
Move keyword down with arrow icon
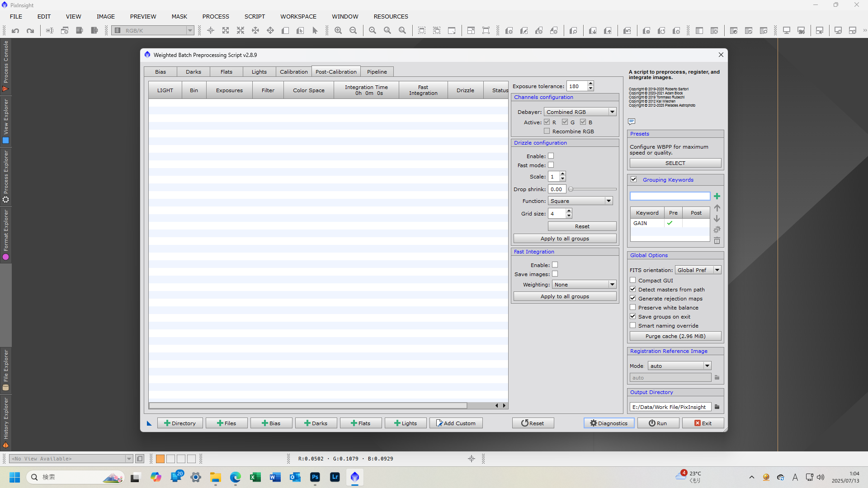click(x=717, y=219)
